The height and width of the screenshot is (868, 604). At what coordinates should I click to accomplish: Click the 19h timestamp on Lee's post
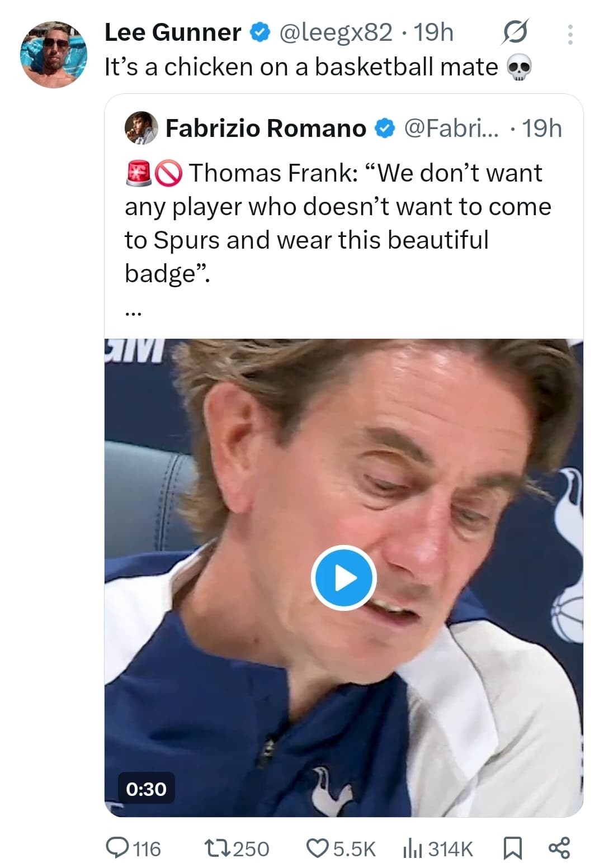point(433,32)
